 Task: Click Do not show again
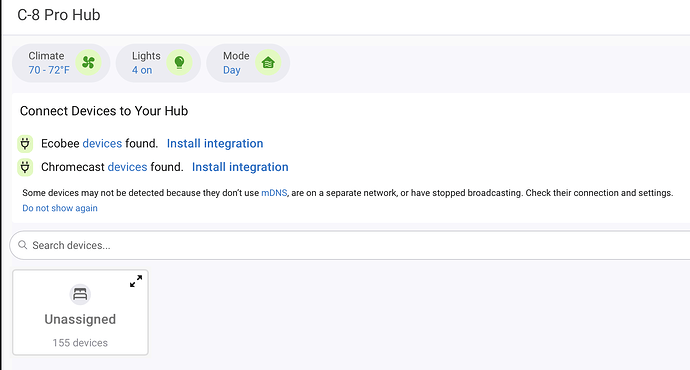(x=60, y=208)
